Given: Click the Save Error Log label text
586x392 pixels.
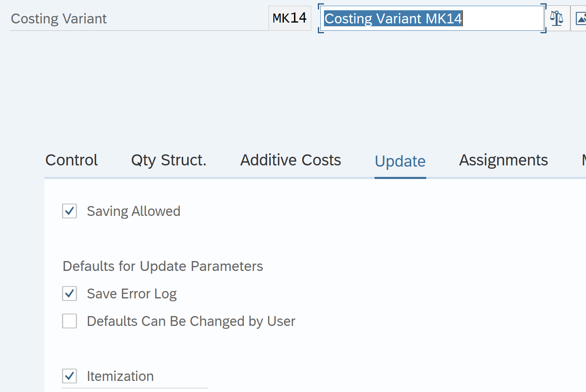Looking at the screenshot, I should 131,294.
